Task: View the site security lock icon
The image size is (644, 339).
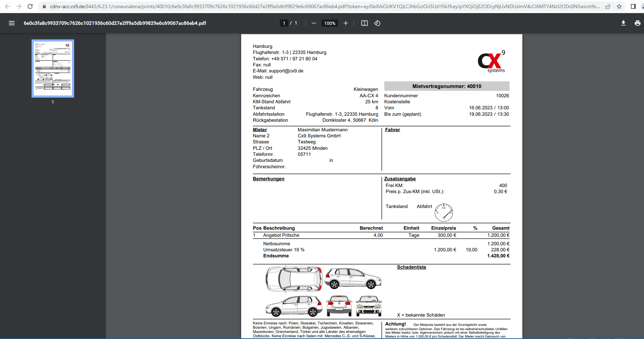Action: click(44, 6)
